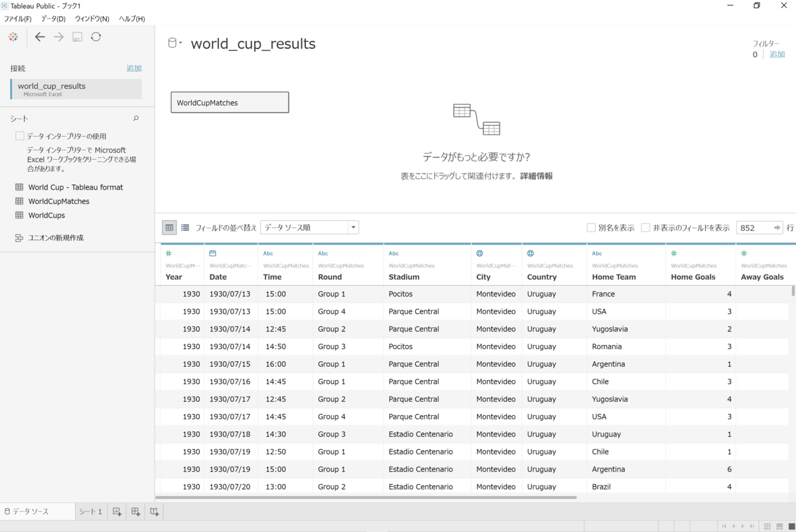Screen dimensions: 796x532
Task: Click the world_cup_results data source title
Action: pyautogui.click(x=253, y=44)
